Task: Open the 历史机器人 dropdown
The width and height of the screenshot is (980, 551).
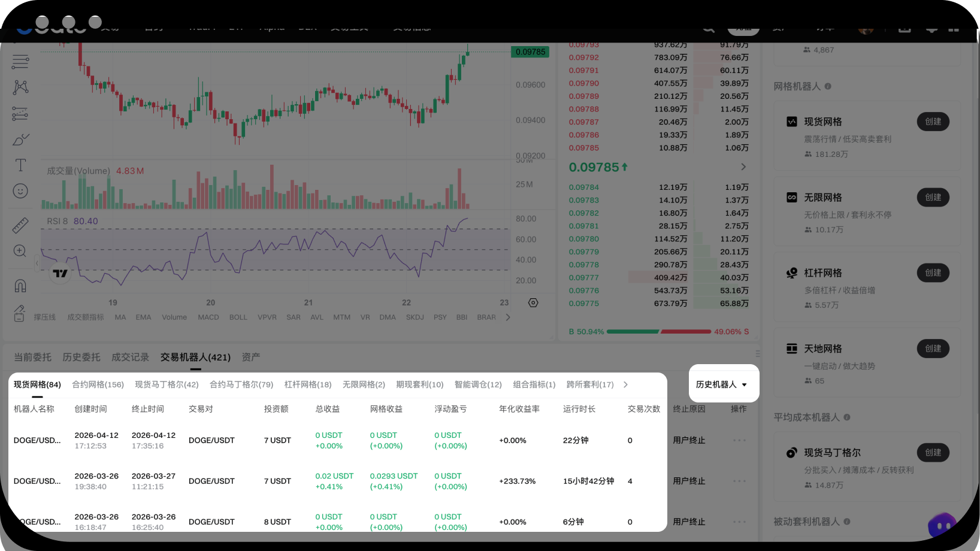Action: click(722, 385)
